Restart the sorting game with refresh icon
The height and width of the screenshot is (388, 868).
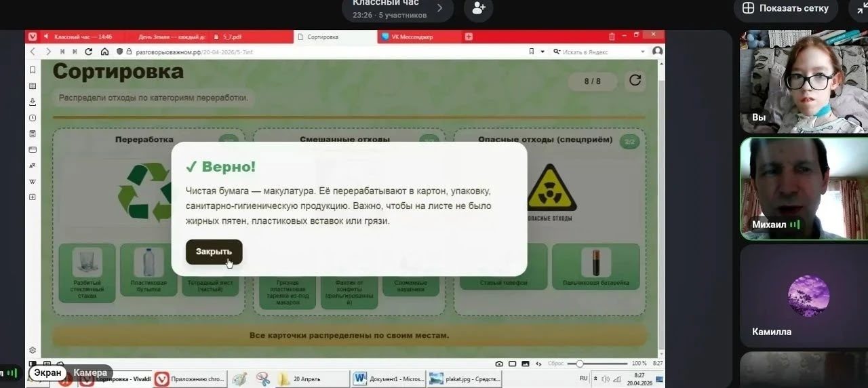[635, 81]
